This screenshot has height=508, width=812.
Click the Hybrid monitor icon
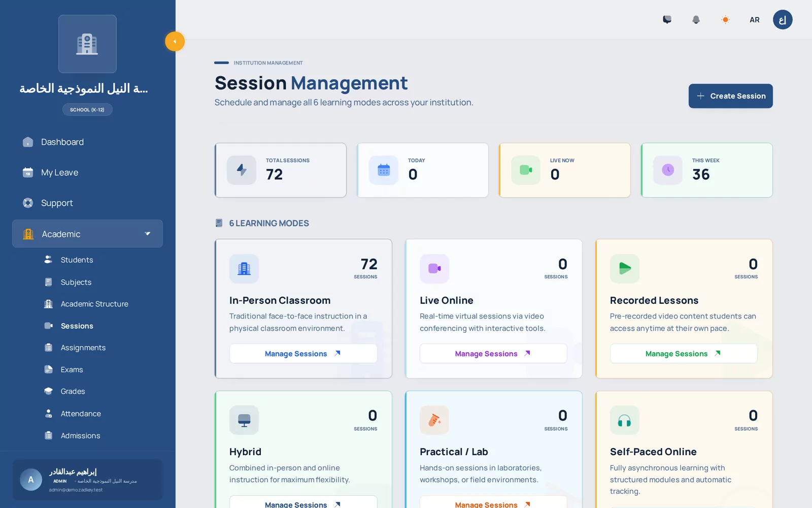(244, 420)
